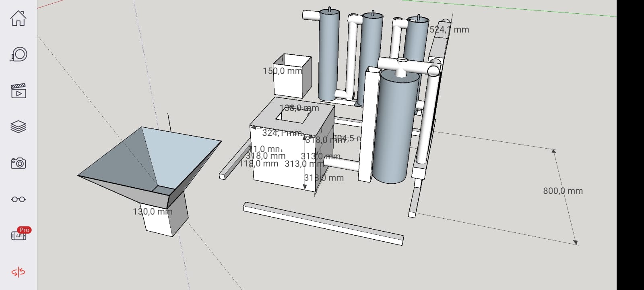Click the 150,0 mm dimension text

282,71
